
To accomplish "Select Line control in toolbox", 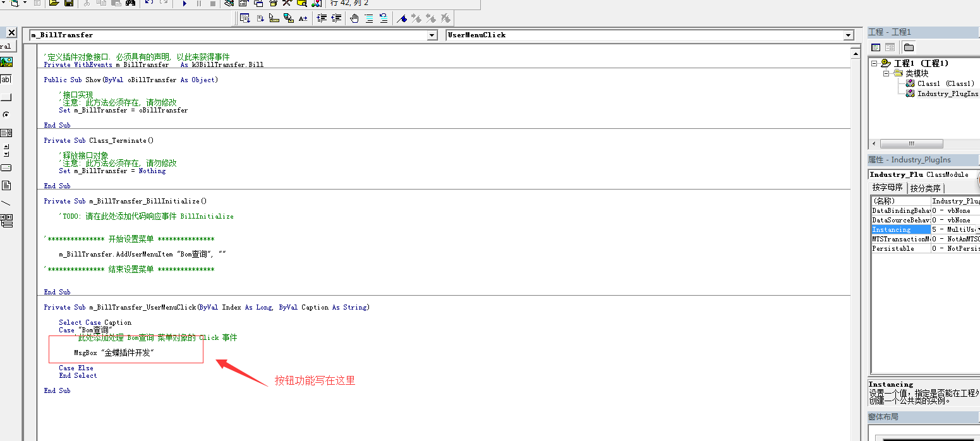I will [x=6, y=203].
